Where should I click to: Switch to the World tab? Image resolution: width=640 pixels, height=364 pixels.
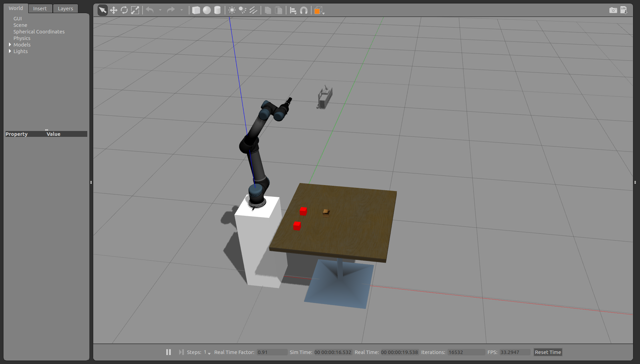[16, 8]
